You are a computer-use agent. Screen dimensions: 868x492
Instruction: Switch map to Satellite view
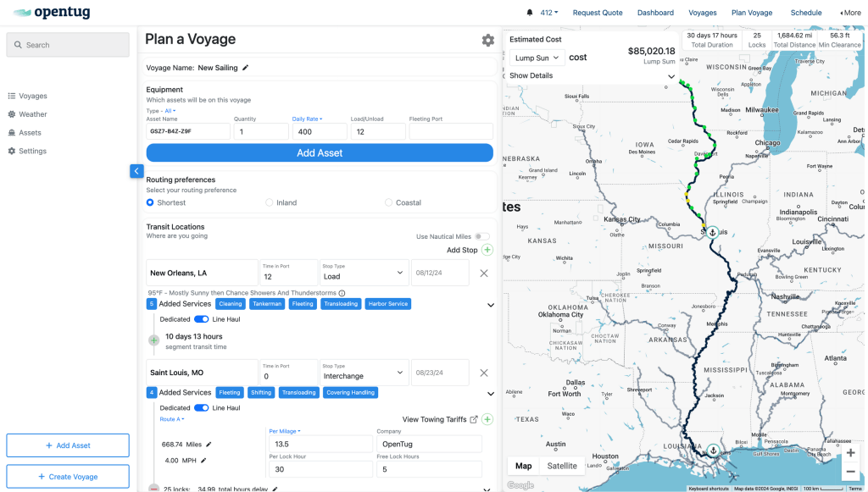(561, 466)
